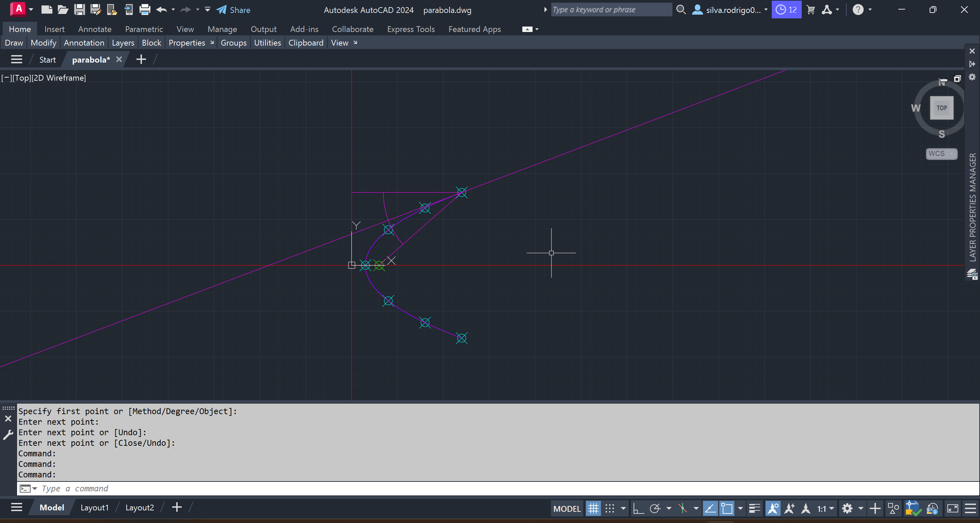The height and width of the screenshot is (523, 980).
Task: Toggle Isometric Drafting in status bar
Action: [x=683, y=508]
